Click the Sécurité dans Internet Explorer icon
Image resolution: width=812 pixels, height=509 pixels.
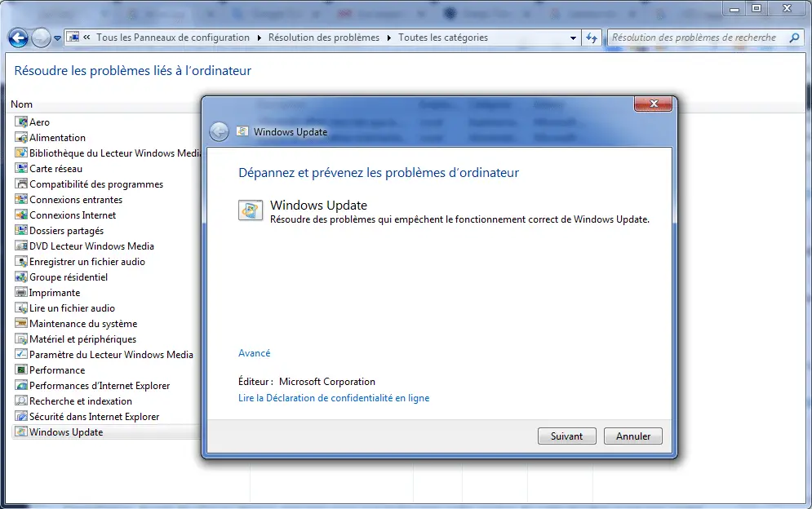[21, 417]
